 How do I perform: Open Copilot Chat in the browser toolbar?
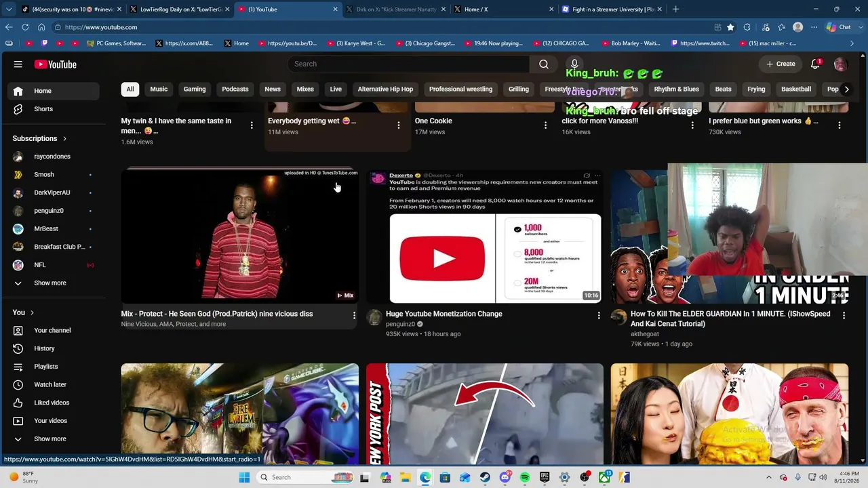click(x=839, y=27)
